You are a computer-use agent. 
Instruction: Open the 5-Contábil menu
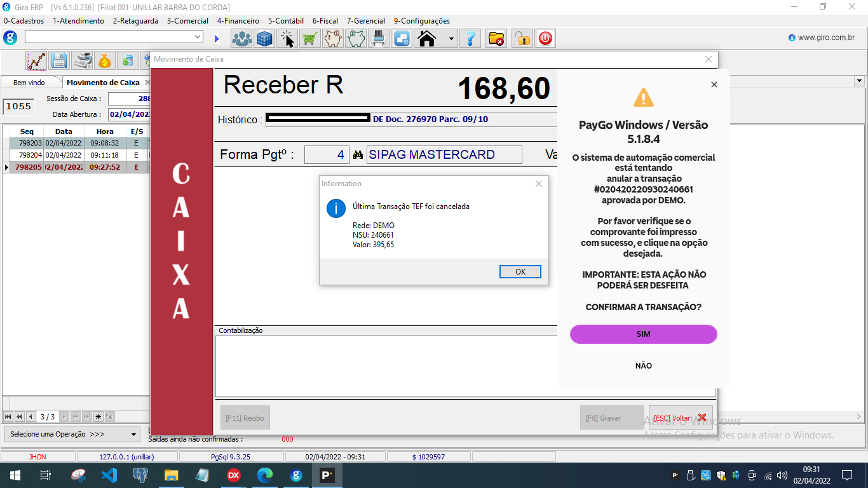point(286,21)
